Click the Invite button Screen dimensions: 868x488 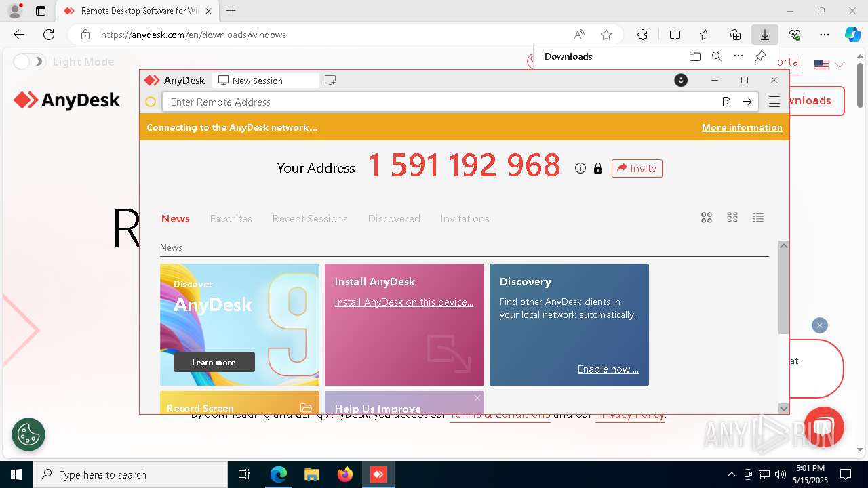tap(637, 168)
